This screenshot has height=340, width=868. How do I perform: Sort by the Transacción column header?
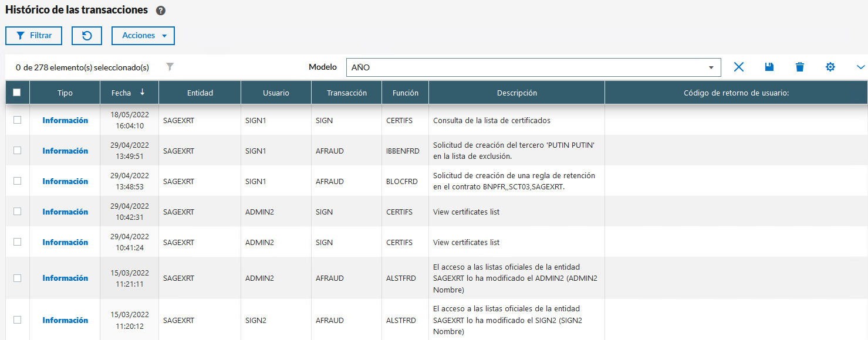coord(346,93)
